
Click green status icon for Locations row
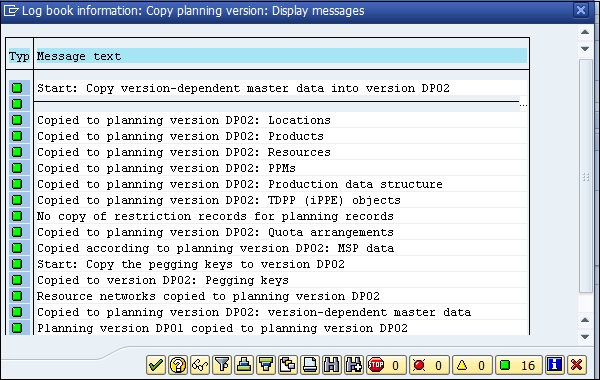[x=17, y=120]
